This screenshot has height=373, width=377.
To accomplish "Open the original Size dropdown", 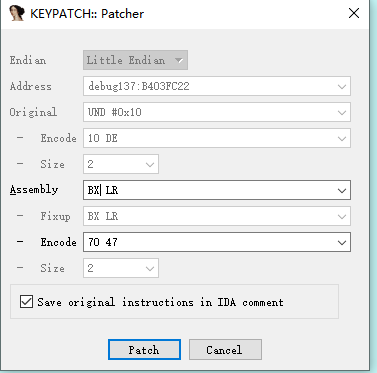I will click(150, 164).
